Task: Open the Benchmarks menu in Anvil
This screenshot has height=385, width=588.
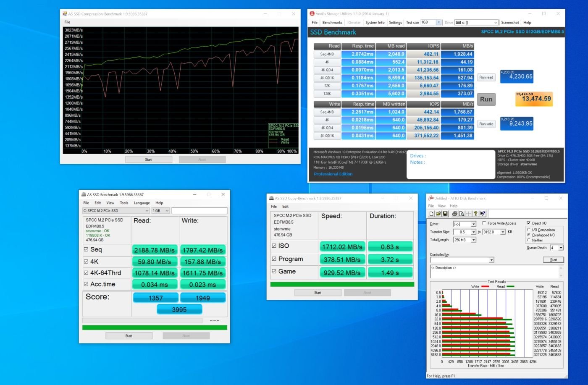Action: pyautogui.click(x=332, y=23)
